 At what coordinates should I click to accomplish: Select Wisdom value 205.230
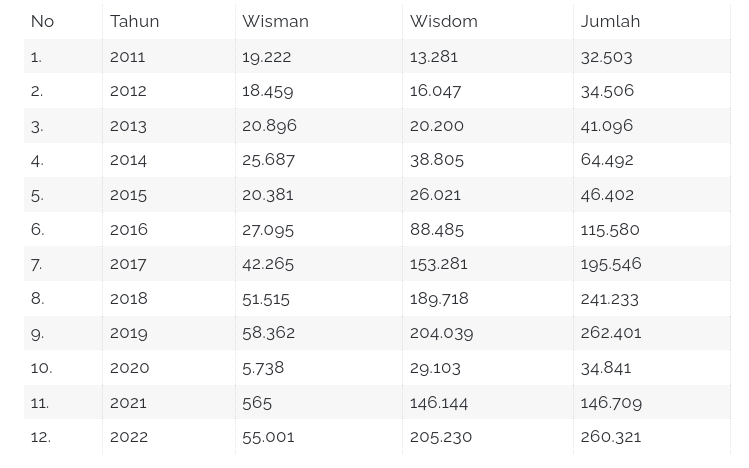[441, 437]
